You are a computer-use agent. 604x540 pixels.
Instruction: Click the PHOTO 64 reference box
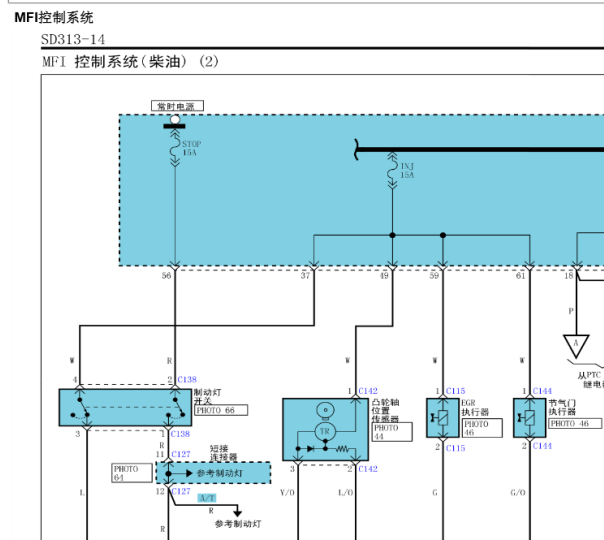pyautogui.click(x=132, y=473)
